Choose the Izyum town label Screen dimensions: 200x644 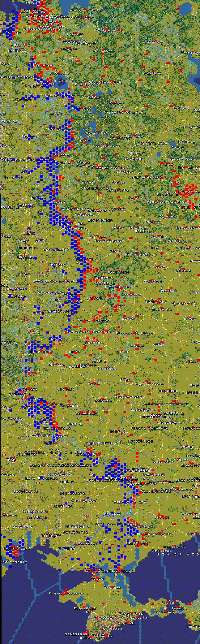(187, 447)
